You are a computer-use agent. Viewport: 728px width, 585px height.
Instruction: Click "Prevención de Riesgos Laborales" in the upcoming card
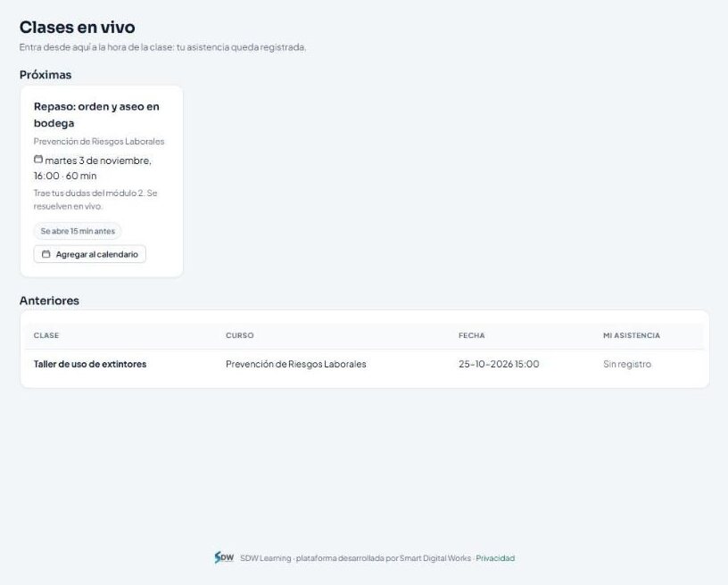point(99,142)
